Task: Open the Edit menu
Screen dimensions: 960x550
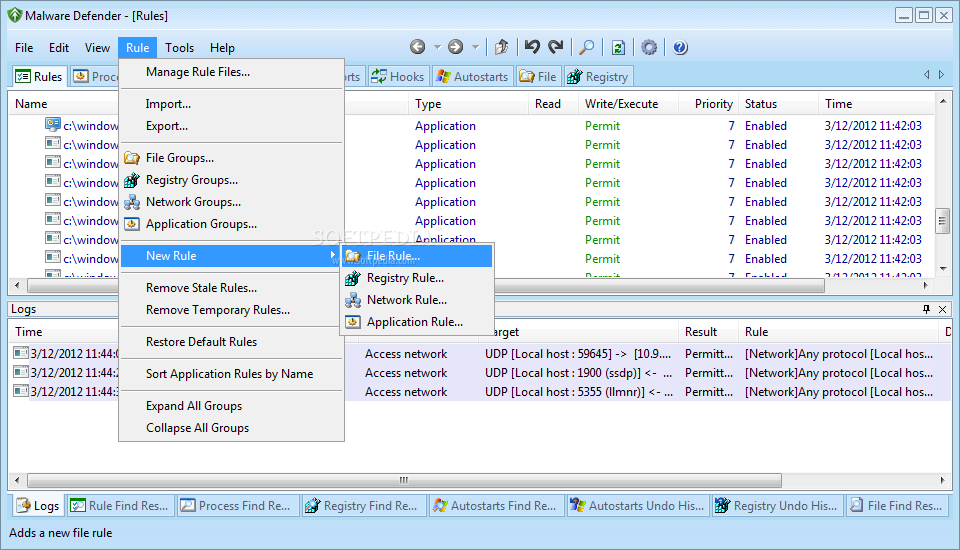Action: 59,48
